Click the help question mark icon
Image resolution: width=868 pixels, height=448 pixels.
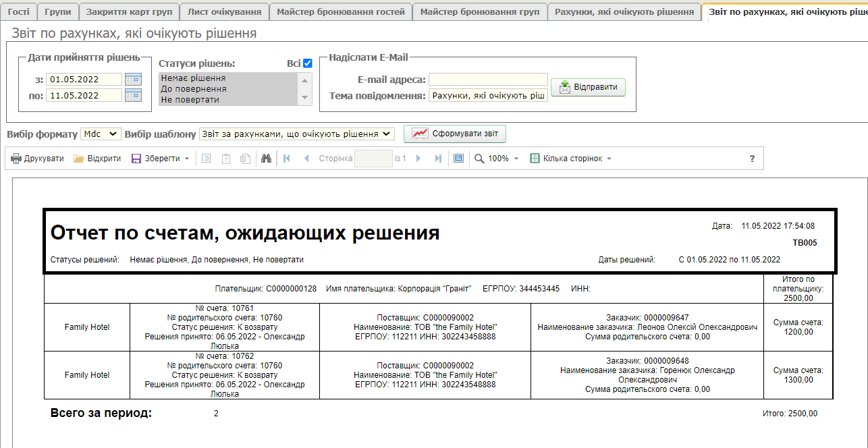coord(752,159)
